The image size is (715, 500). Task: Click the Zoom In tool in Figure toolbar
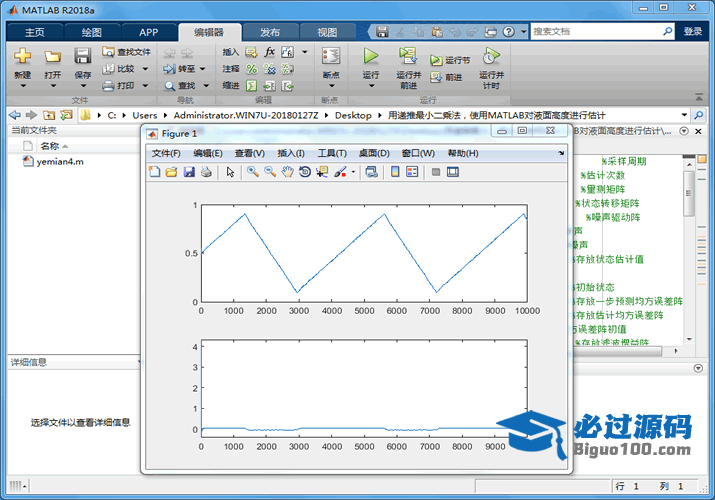(x=253, y=172)
